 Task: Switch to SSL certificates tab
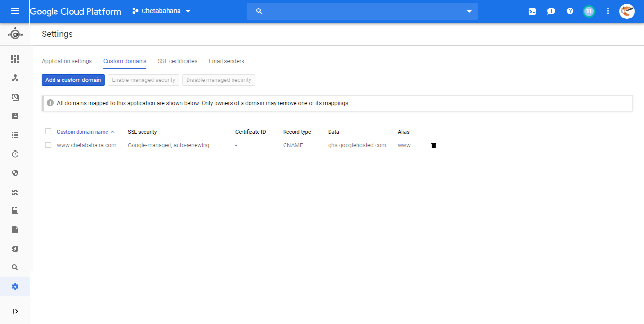pos(178,61)
